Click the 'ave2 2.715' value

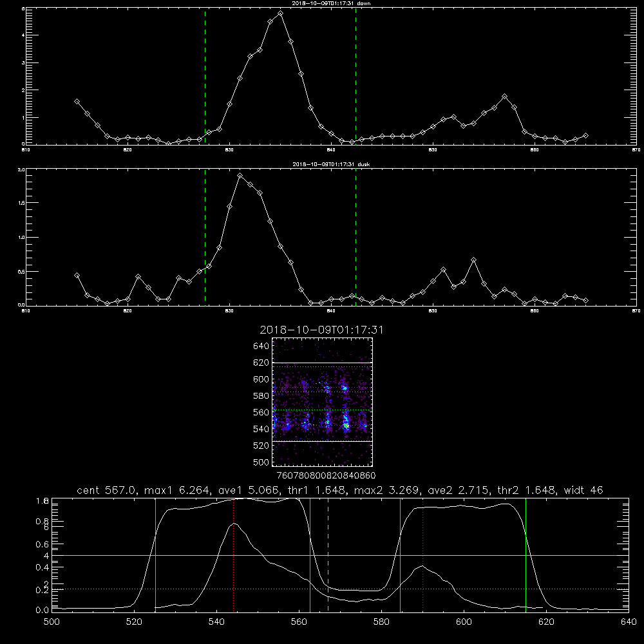(x=458, y=490)
